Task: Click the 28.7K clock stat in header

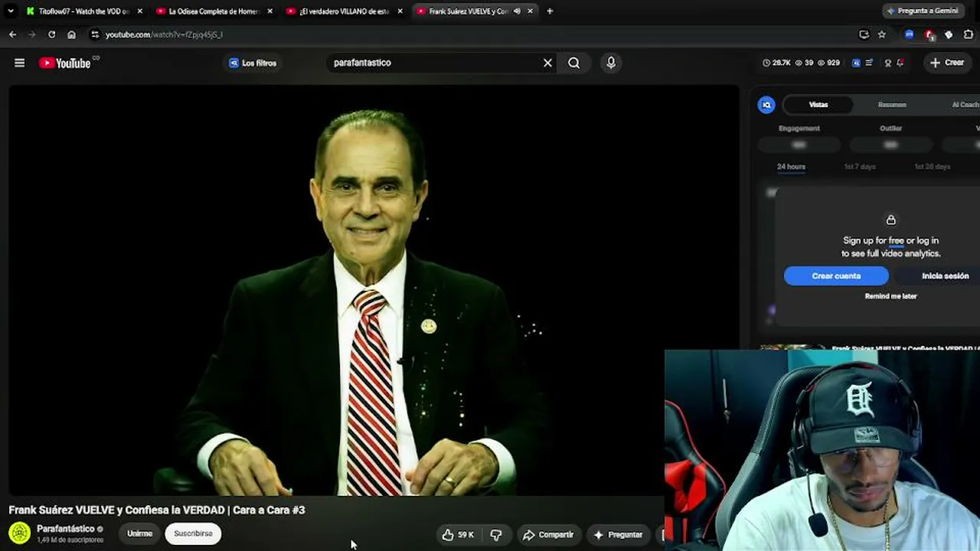Action: [777, 63]
